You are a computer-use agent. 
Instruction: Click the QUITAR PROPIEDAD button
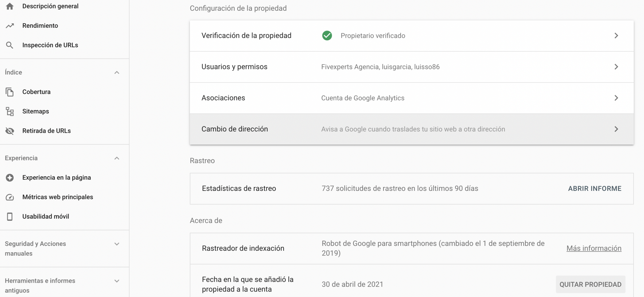tap(590, 284)
